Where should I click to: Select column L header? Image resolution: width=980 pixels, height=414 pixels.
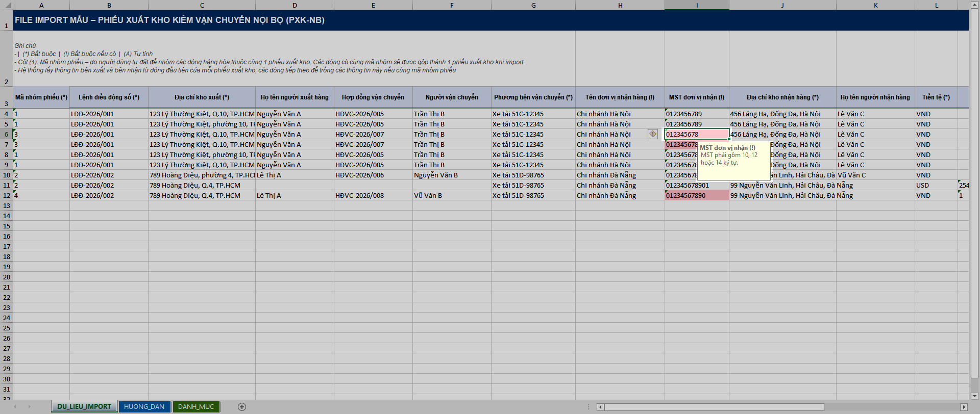(937, 5)
